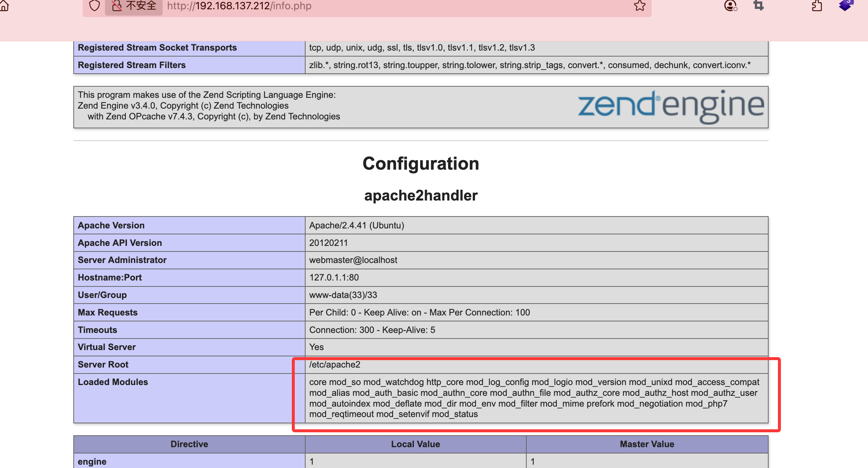Click the Zend Engine v3.4.0 copyright text
Viewport: 868px width, 468px height.
click(183, 106)
